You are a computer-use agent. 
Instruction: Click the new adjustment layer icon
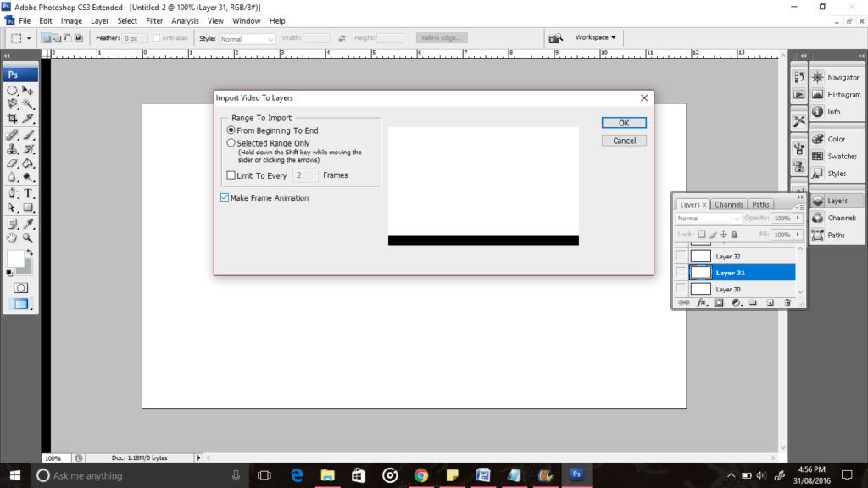(x=737, y=302)
